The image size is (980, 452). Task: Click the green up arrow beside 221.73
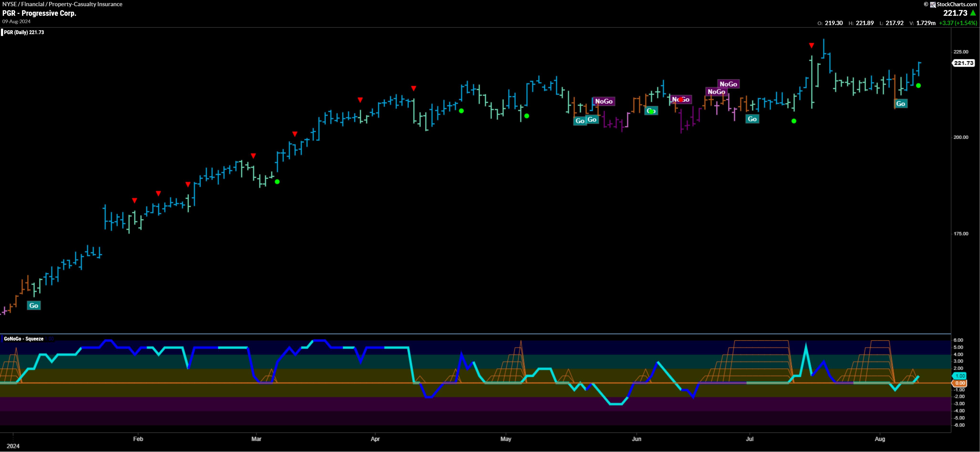(973, 13)
